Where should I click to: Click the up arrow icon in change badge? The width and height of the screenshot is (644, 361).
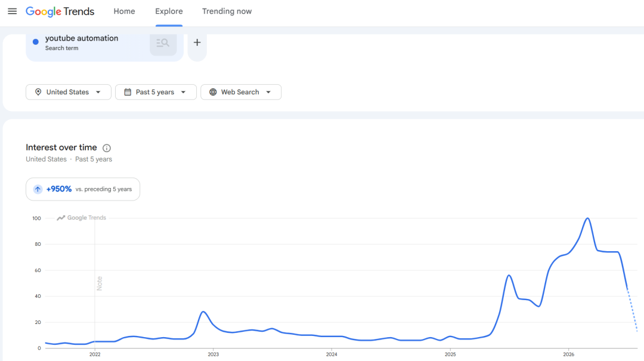38,189
